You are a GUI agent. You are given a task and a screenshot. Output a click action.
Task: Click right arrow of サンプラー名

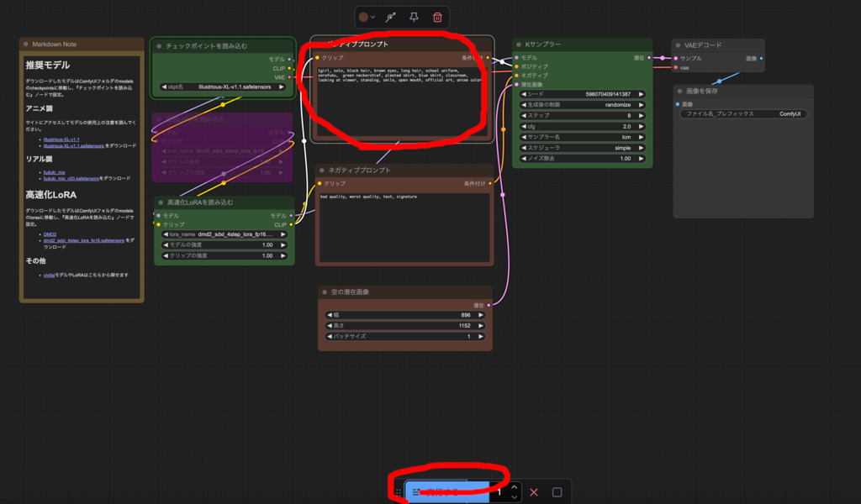click(x=641, y=137)
